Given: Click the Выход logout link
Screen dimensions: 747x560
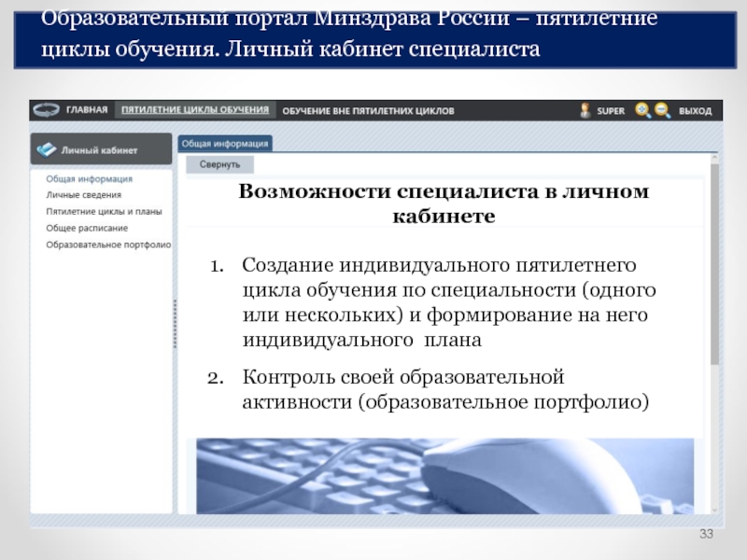Looking at the screenshot, I should (x=695, y=110).
